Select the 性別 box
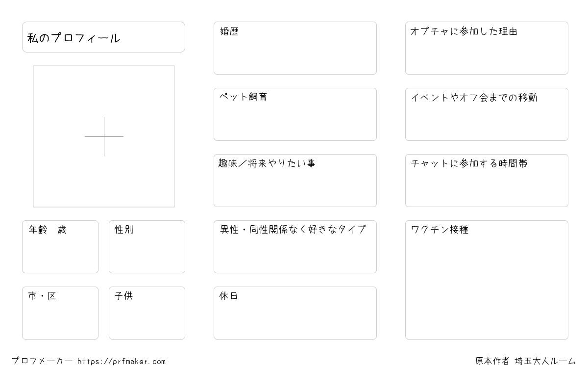This screenshot has width=588, height=368. coord(147,247)
